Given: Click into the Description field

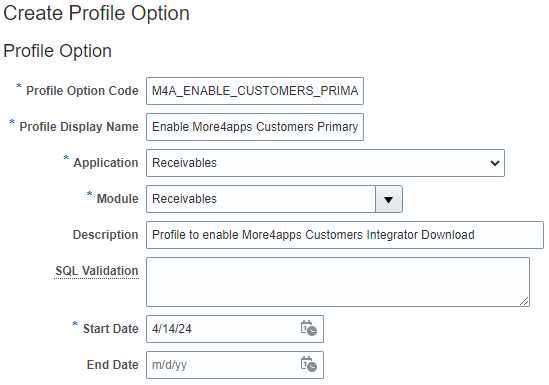Looking at the screenshot, I should 345,235.
